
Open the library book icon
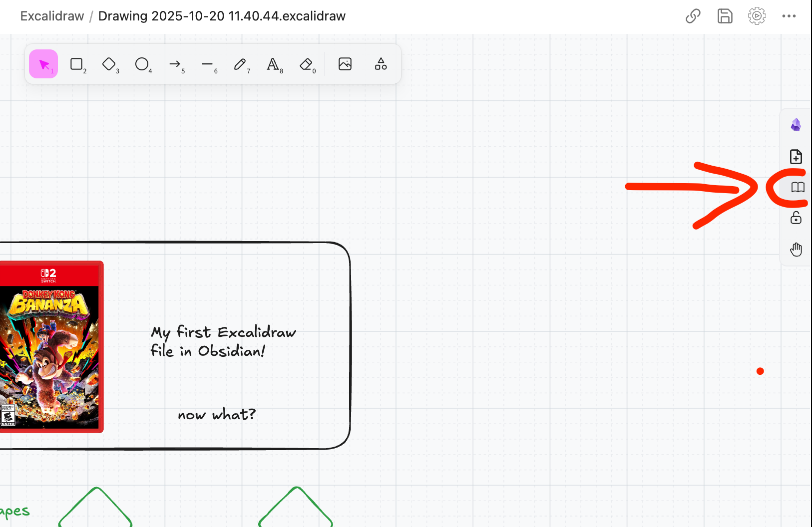point(798,187)
